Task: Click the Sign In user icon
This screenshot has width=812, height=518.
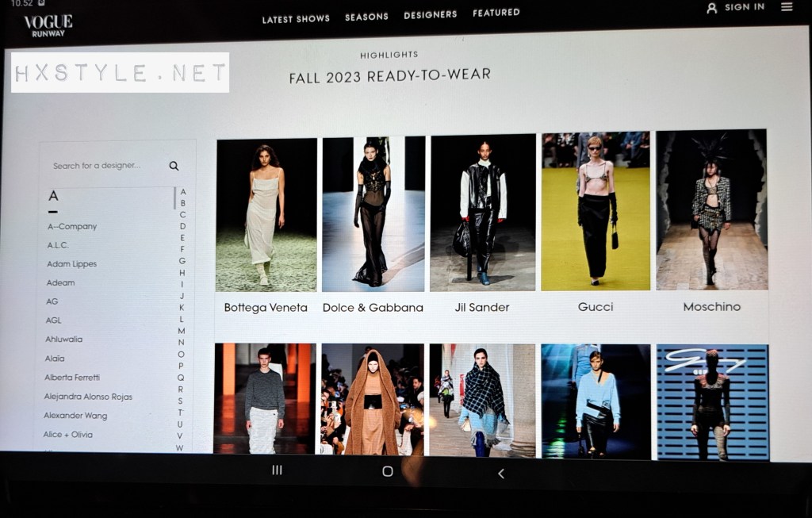Action: (x=711, y=8)
